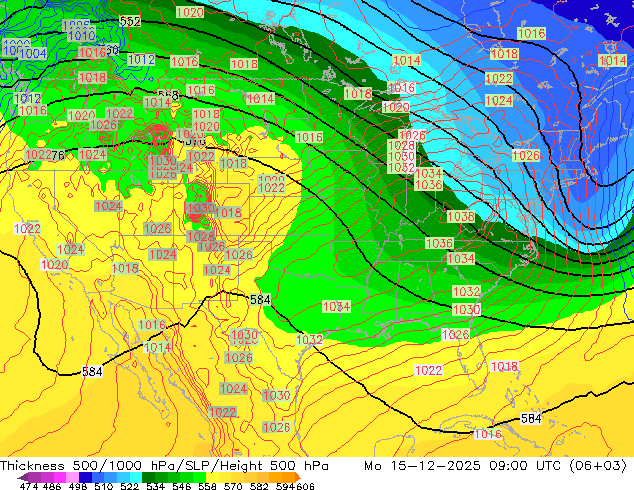Click the bright lime green swatch left of 558
The height and width of the screenshot is (490, 634).
pos(199,477)
